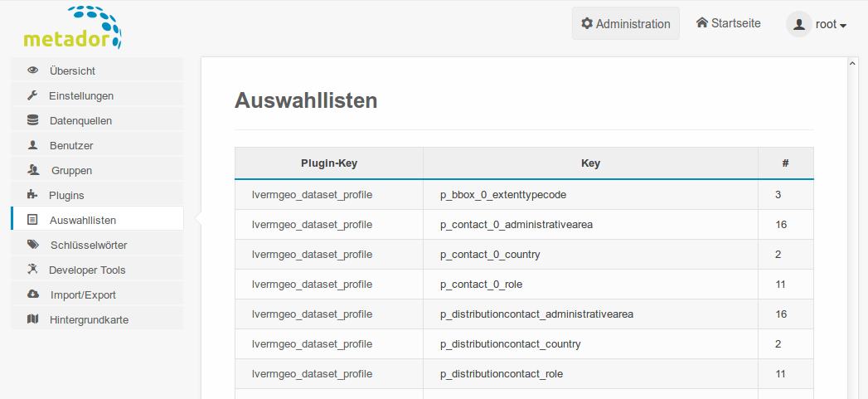868x399 pixels.
Task: Open Plugins in the sidebar
Action: tap(97, 195)
